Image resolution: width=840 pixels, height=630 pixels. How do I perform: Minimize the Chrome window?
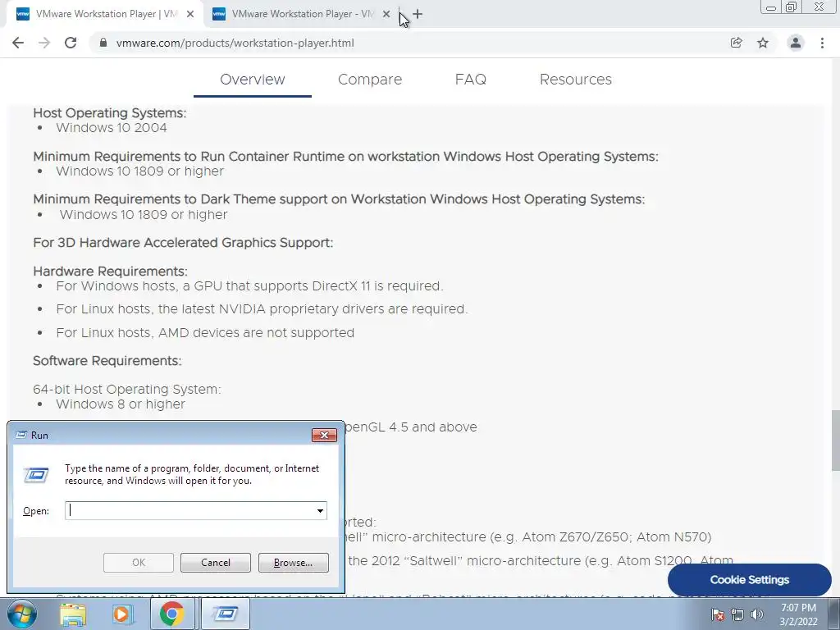(x=771, y=7)
